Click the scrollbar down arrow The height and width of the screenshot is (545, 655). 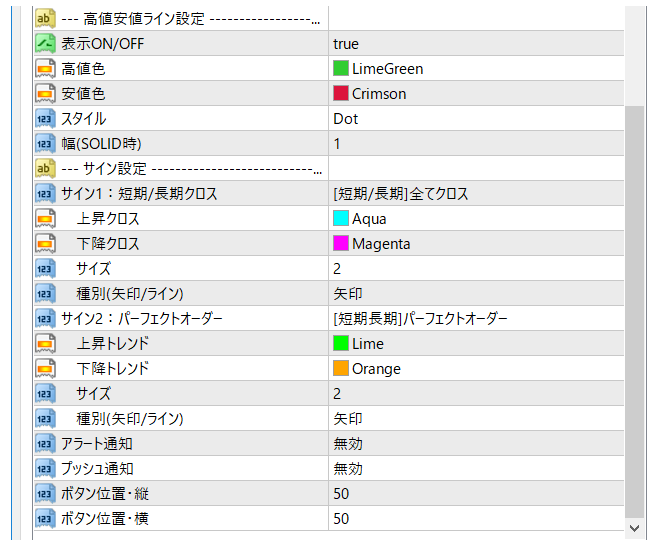(x=635, y=527)
